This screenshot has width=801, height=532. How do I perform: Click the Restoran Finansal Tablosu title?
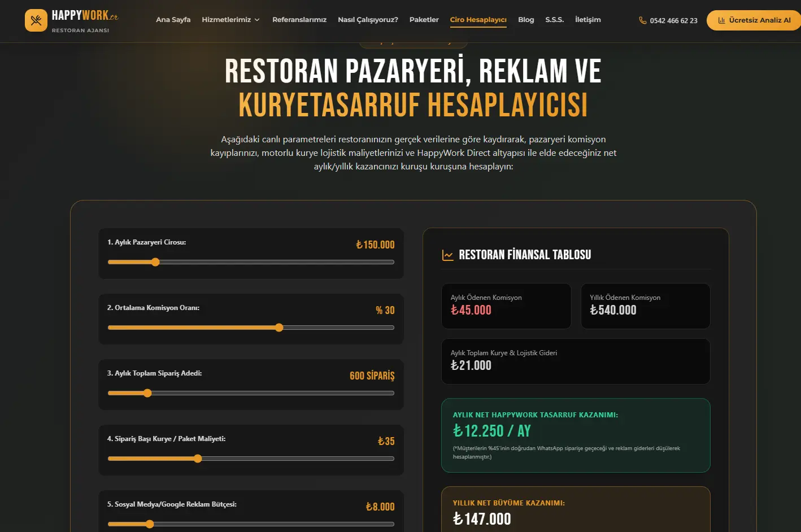(525, 255)
